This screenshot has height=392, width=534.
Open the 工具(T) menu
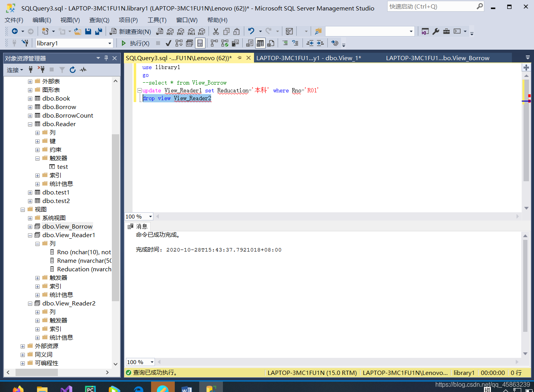point(157,20)
